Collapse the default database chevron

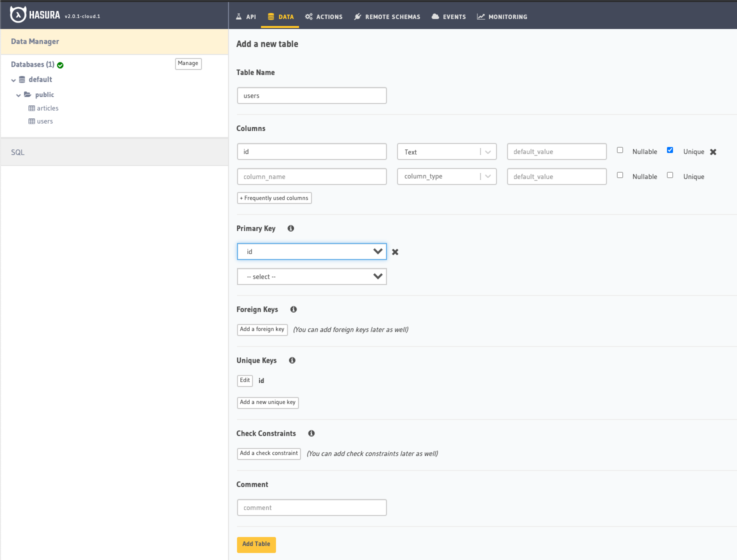pyautogui.click(x=13, y=80)
